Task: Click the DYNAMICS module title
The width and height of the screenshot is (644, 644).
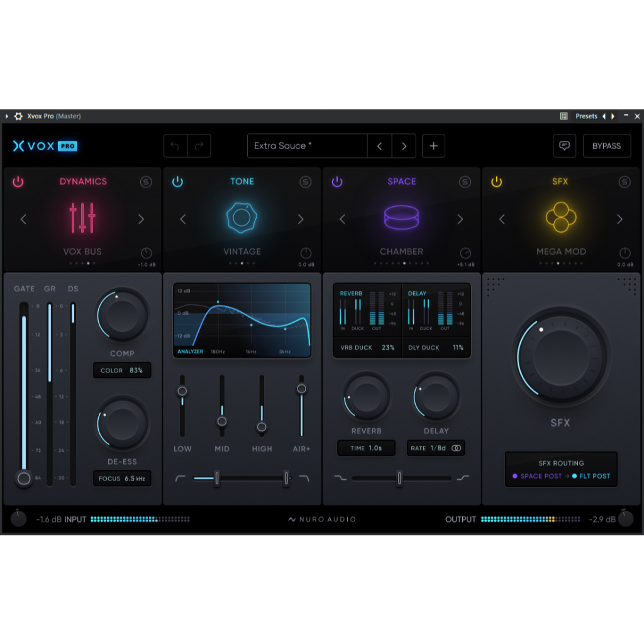Action: pyautogui.click(x=84, y=182)
